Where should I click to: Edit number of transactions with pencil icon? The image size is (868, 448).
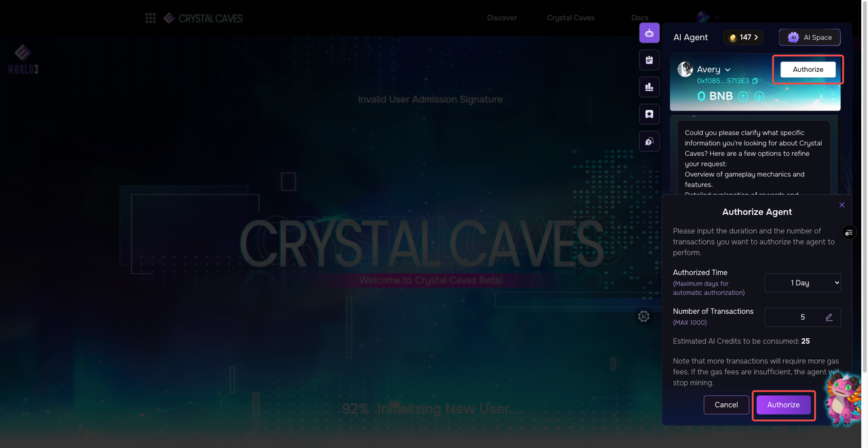click(x=829, y=317)
